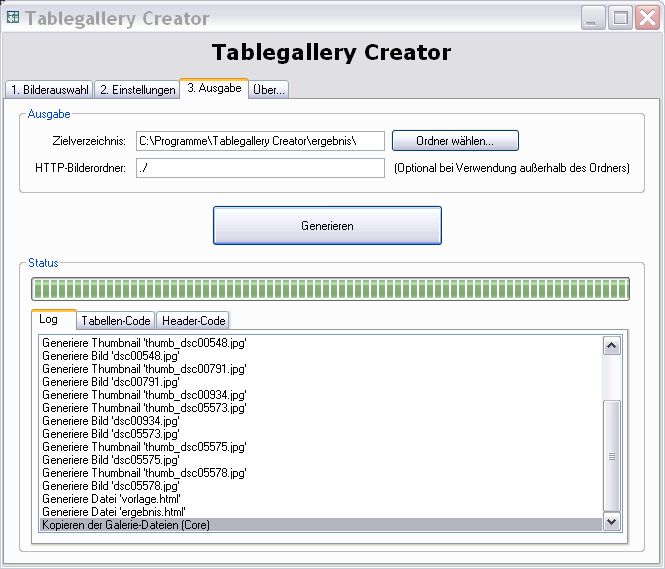The image size is (665, 569).
Task: Select log line "Generiere Thumbnail 'thumb_dsc00791.jpg'"
Action: click(321, 369)
